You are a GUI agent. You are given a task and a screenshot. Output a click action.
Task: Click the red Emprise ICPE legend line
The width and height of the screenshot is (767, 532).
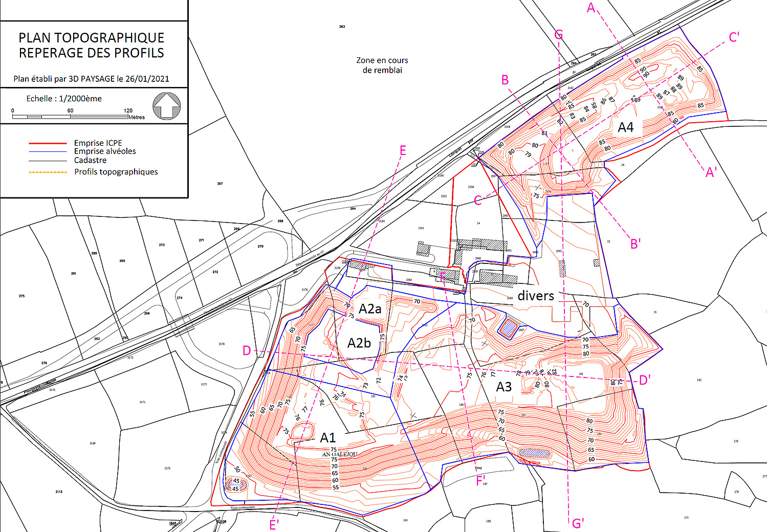[x=48, y=143]
